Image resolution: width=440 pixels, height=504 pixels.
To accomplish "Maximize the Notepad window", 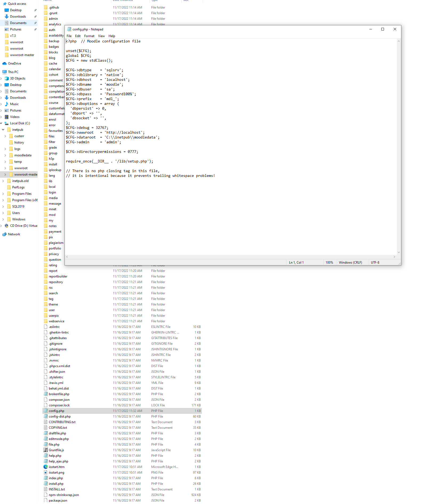I will [x=383, y=29].
